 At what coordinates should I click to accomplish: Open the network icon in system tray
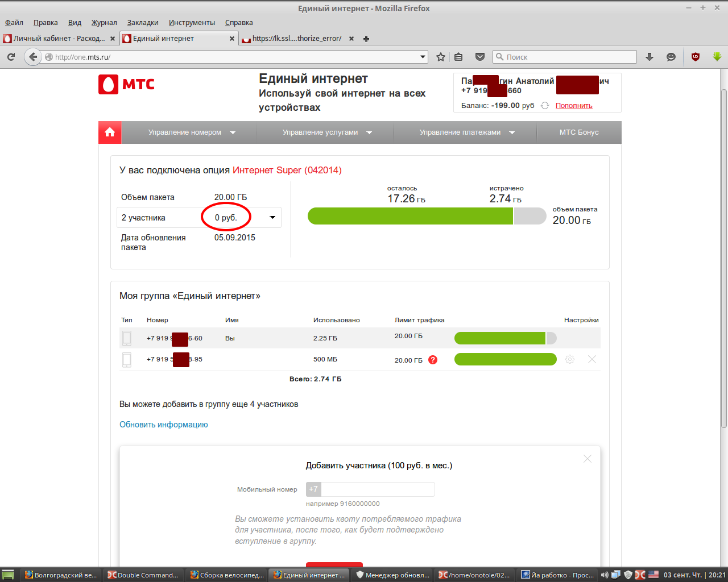pyautogui.click(x=615, y=575)
